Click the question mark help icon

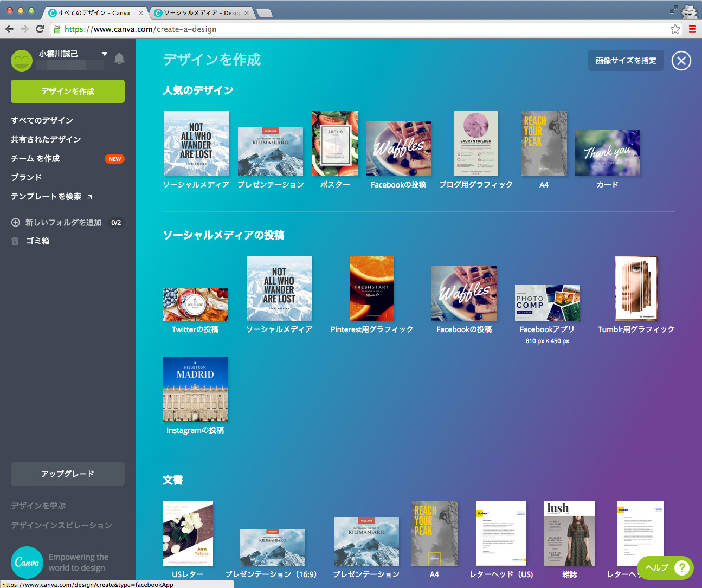click(681, 567)
